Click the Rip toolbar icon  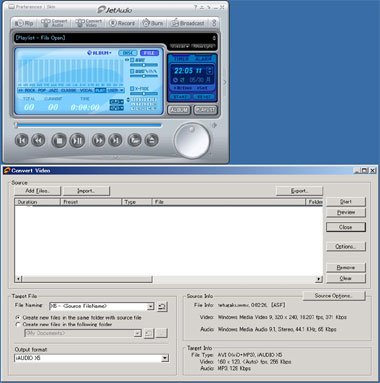24,23
